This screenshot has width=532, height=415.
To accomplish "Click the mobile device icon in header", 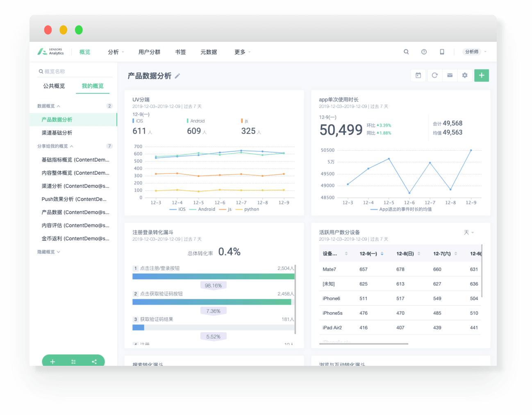I will point(442,52).
